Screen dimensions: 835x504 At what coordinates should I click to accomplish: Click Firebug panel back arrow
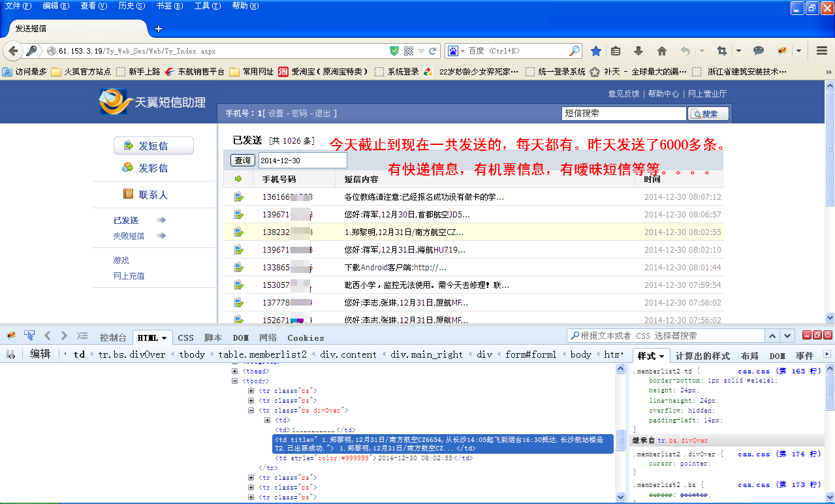47,336
